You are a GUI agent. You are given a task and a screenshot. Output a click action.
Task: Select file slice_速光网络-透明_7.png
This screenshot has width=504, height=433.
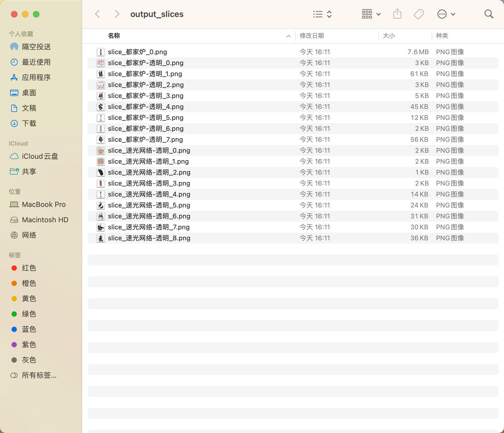click(x=293, y=227)
